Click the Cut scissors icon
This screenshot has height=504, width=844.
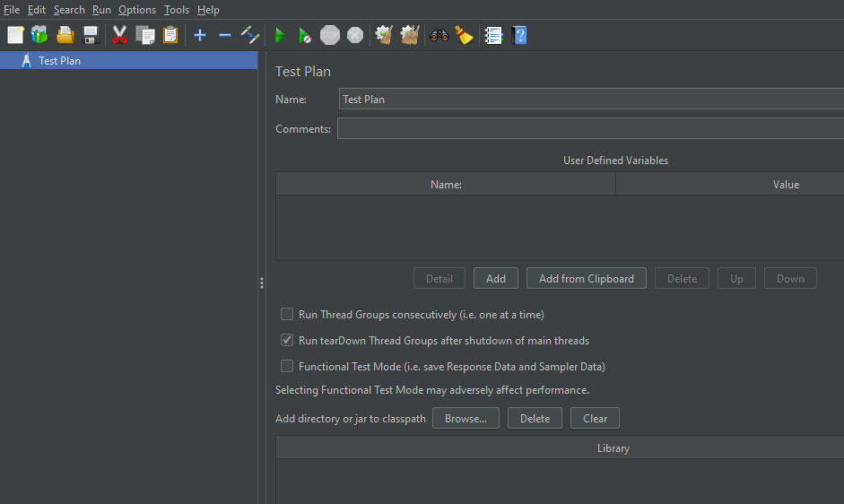click(x=119, y=36)
